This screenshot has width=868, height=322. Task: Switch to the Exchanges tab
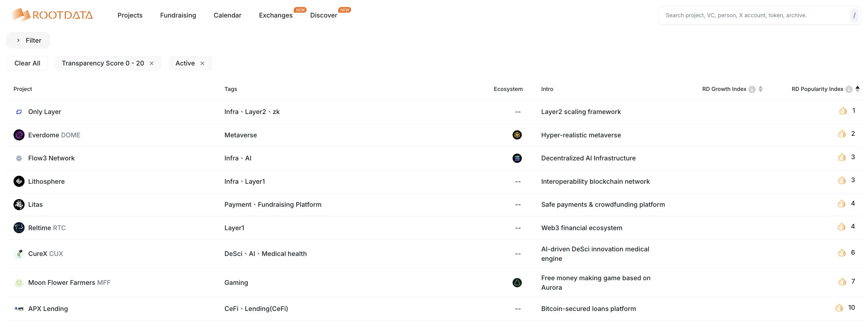click(x=275, y=15)
